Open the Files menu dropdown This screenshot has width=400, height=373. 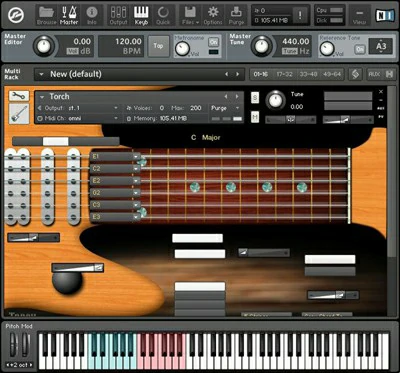(190, 15)
